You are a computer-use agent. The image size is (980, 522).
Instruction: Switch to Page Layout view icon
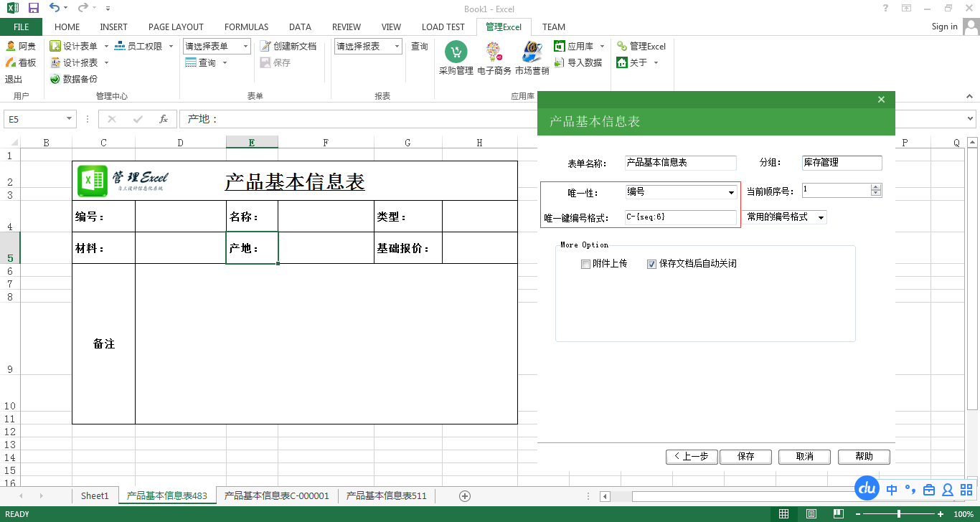(x=811, y=514)
